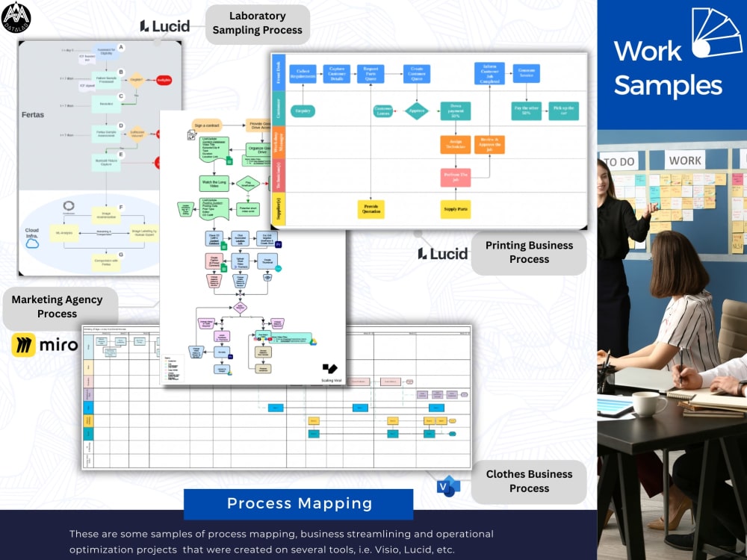The height and width of the screenshot is (560, 747).
Task: Select the Request Parts Quote node
Action: coord(371,74)
